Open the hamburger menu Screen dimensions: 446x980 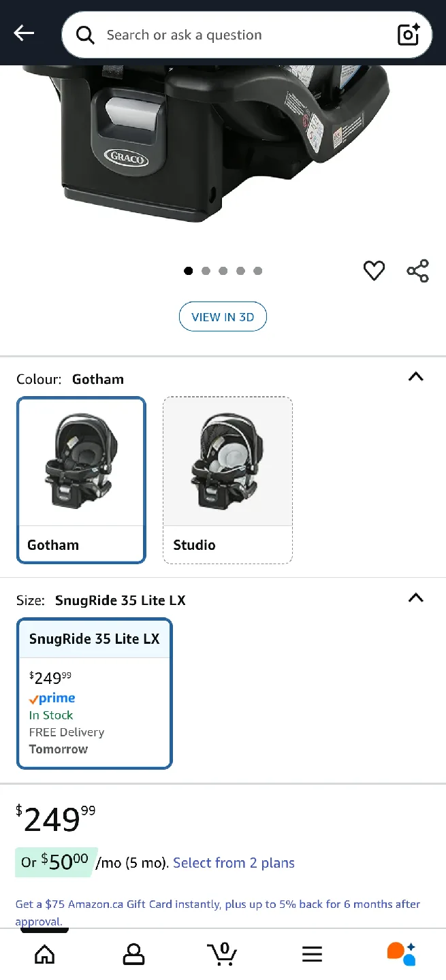click(312, 953)
